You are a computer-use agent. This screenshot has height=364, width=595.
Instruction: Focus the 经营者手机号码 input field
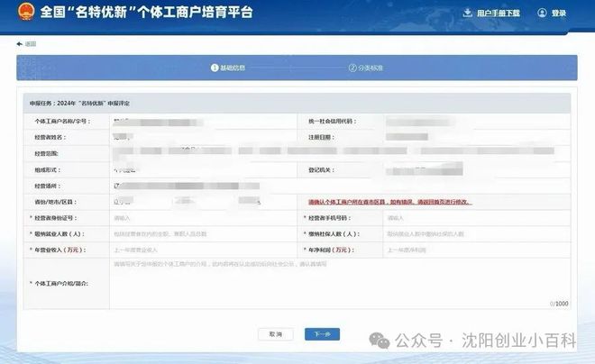(477, 218)
